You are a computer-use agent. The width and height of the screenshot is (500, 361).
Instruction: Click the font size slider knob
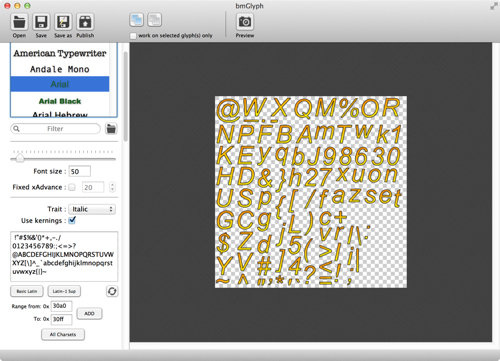[20, 158]
